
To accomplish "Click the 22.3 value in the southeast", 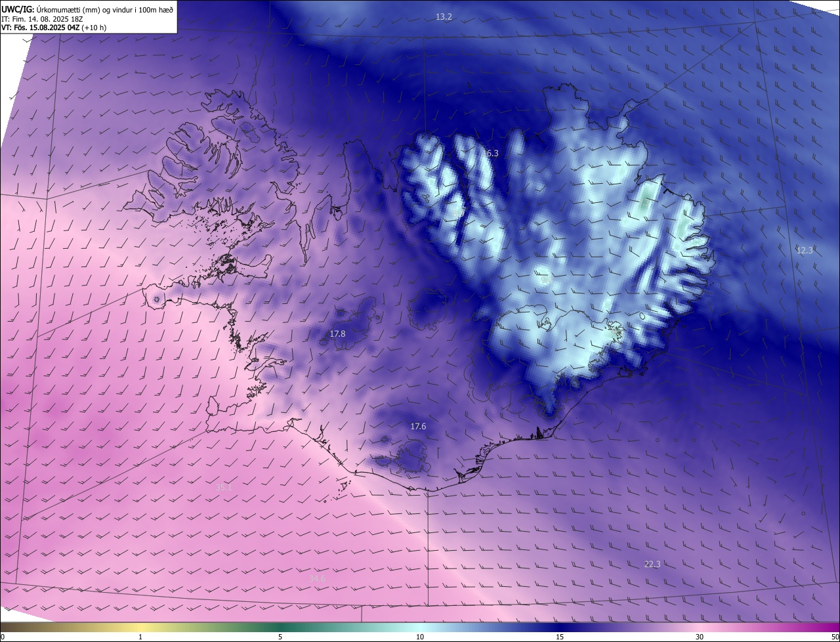I will coord(652,564).
